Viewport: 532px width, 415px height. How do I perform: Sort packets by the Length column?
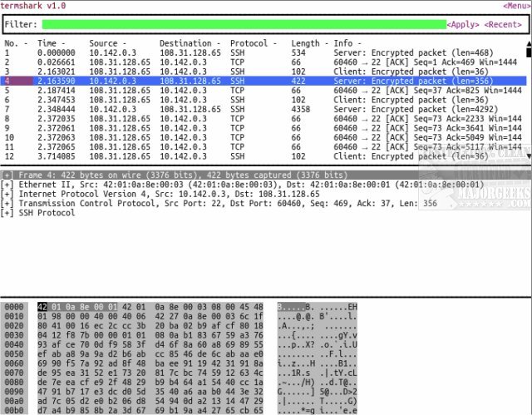pyautogui.click(x=309, y=43)
